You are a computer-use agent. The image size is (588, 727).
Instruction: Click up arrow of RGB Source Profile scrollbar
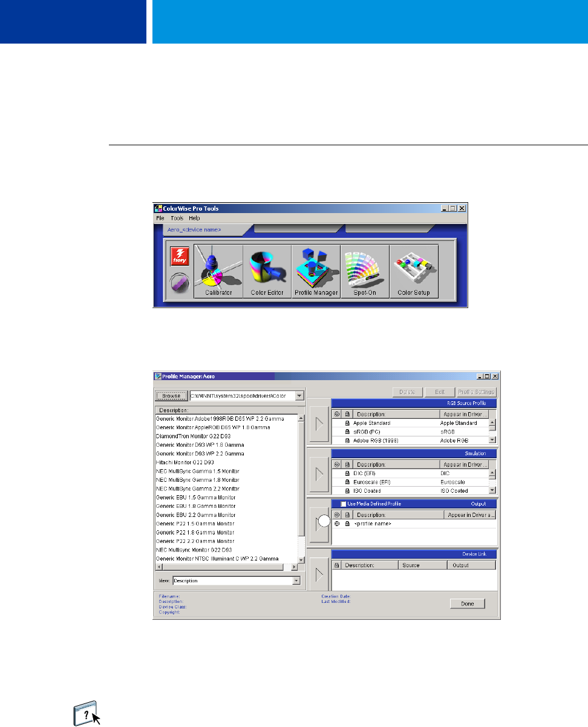click(x=492, y=423)
